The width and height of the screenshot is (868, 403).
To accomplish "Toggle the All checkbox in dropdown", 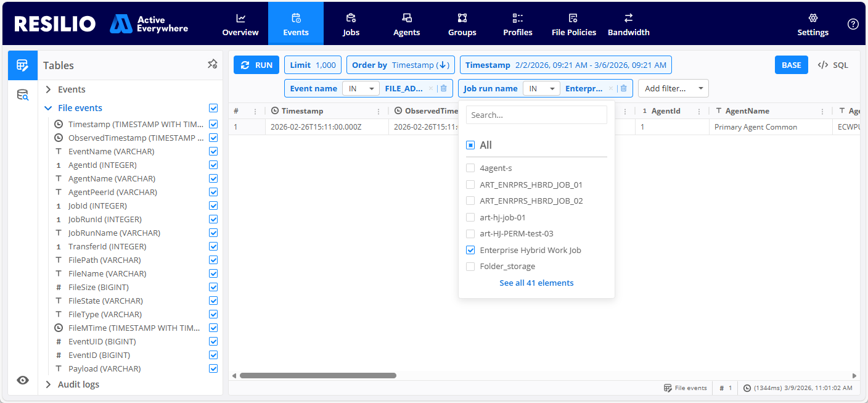I will (470, 145).
